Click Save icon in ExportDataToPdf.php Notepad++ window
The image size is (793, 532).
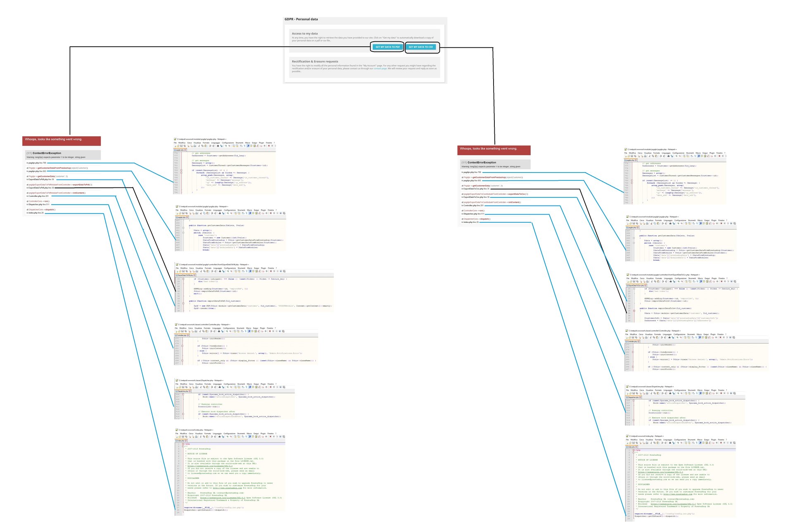[183, 271]
